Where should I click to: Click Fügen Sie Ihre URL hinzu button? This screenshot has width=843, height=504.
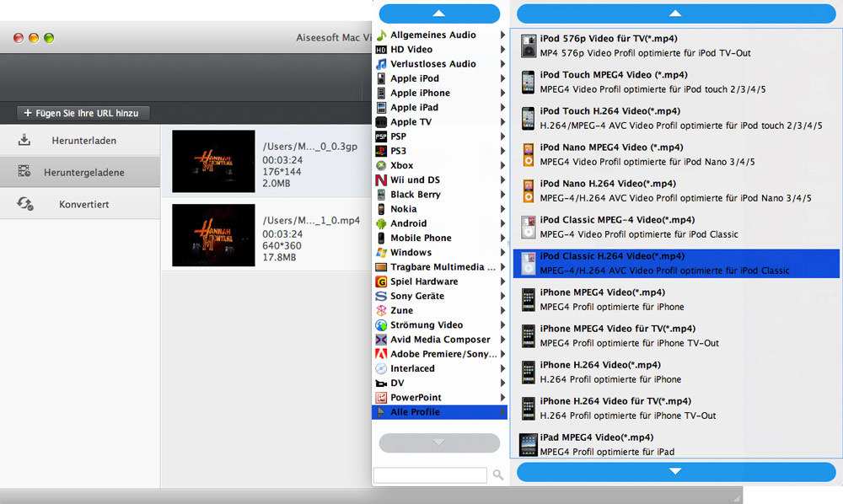coord(83,114)
